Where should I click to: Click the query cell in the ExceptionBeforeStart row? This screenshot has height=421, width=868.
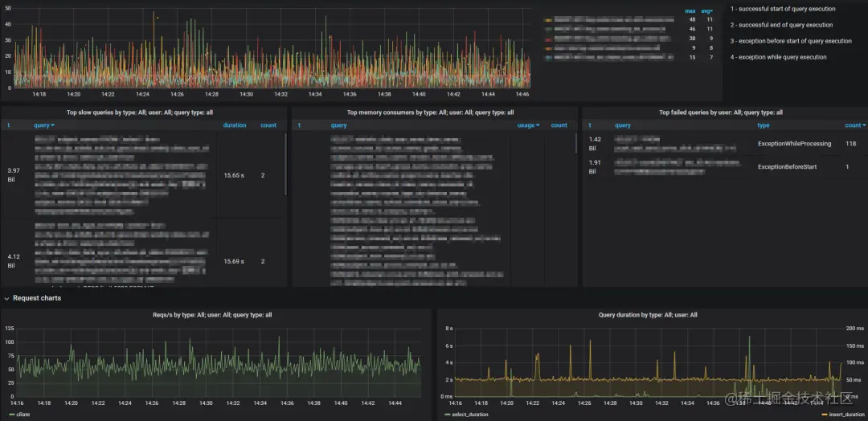point(677,166)
